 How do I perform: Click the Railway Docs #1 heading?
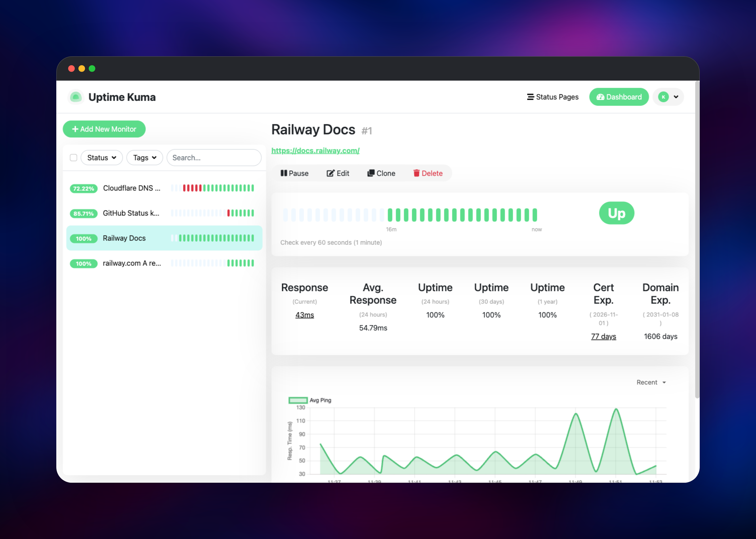pos(321,130)
